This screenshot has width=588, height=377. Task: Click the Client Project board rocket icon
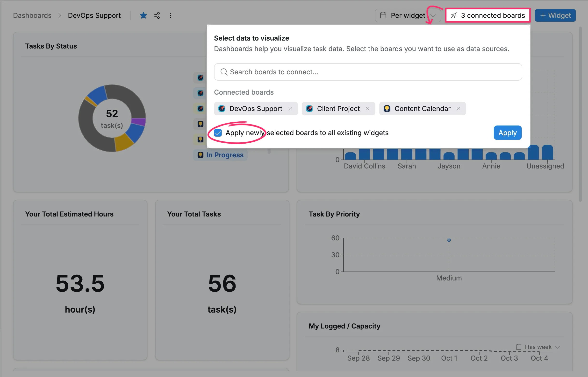[309, 108]
